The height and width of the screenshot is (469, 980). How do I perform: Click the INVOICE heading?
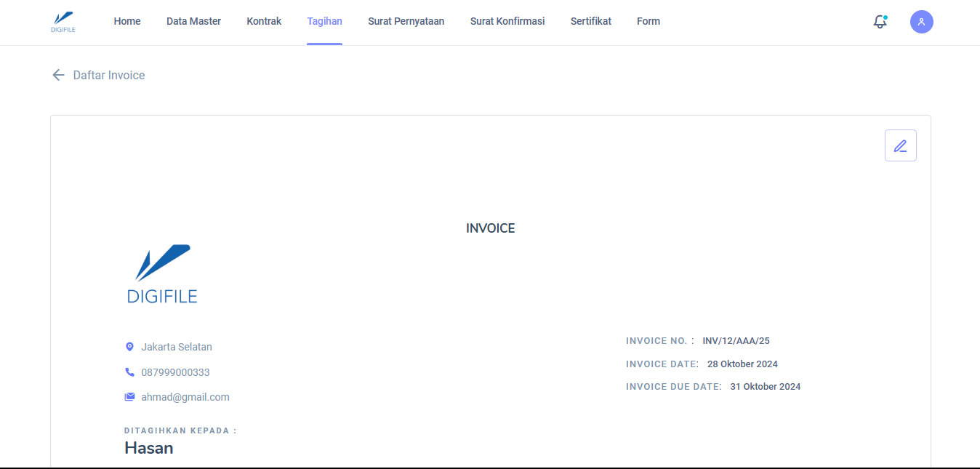click(491, 228)
